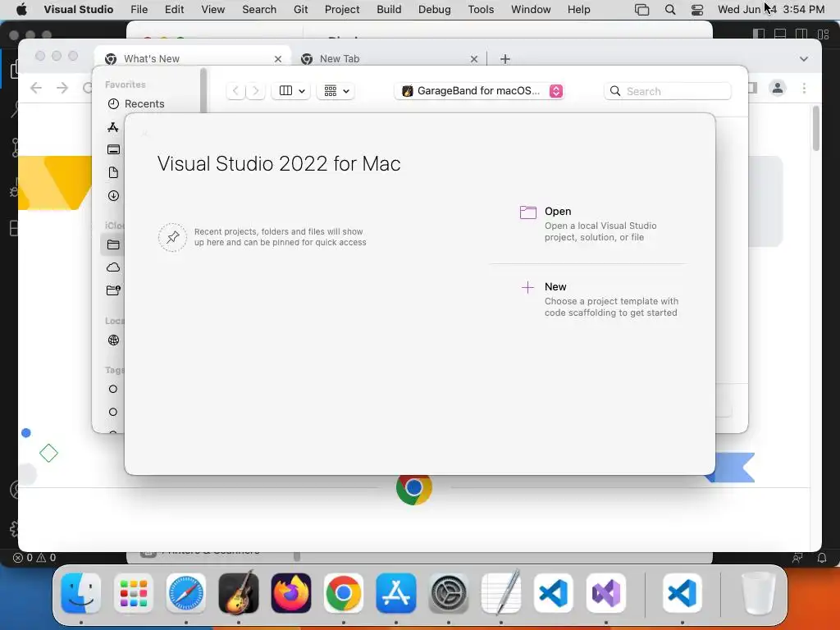Open Launchpad from the Dock
The height and width of the screenshot is (630, 840).
coord(134,593)
